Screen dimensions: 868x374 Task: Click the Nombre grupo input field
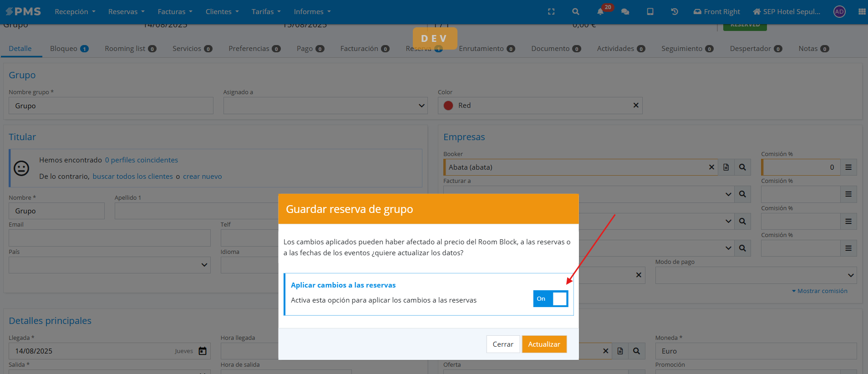(x=111, y=106)
